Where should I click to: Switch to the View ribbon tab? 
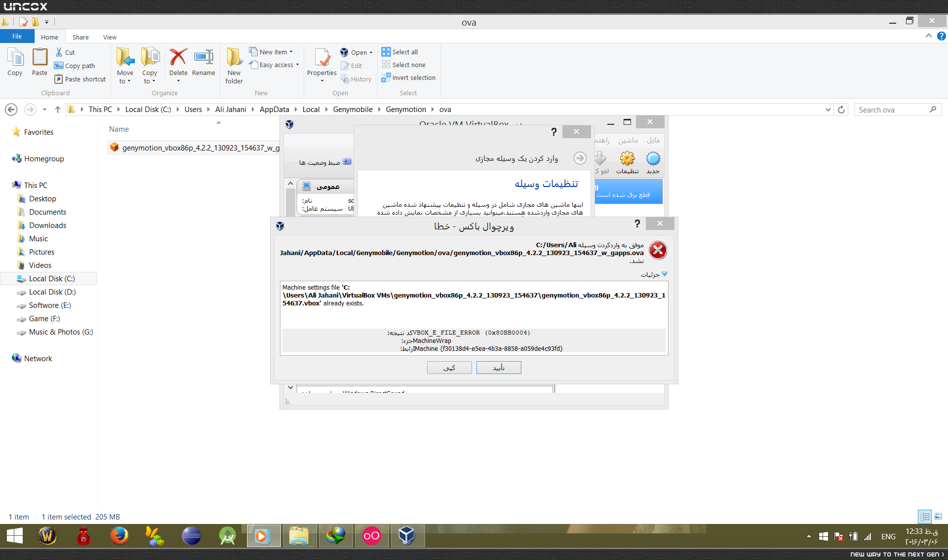coord(110,37)
